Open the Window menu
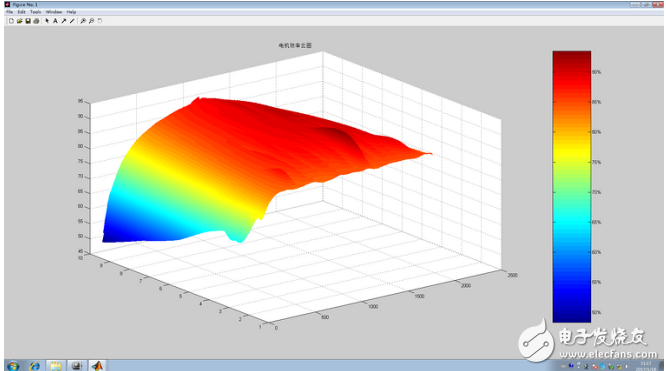The width and height of the screenshot is (666, 371). coord(54,12)
